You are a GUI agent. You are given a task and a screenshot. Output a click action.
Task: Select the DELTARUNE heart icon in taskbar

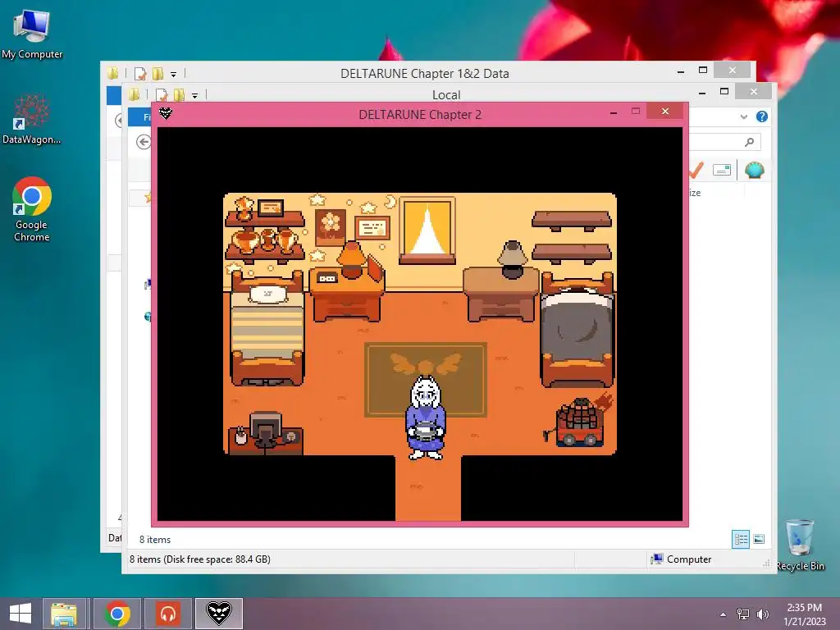pos(218,614)
